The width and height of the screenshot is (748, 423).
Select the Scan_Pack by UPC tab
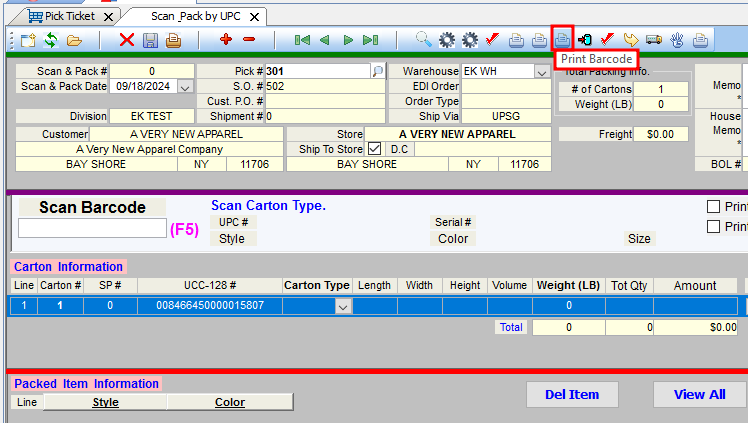(196, 16)
